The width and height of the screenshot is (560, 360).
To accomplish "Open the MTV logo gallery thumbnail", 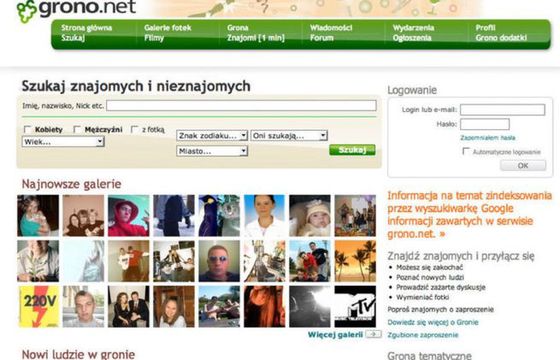I will click(355, 306).
